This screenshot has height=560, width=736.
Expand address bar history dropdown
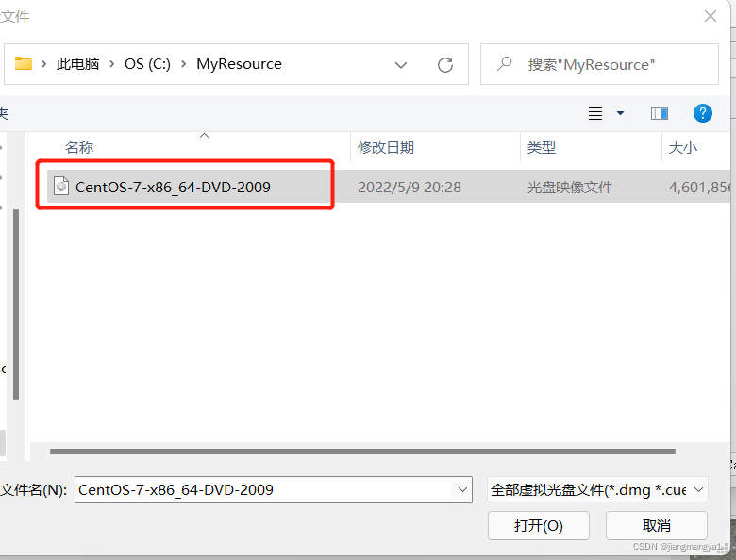point(400,65)
